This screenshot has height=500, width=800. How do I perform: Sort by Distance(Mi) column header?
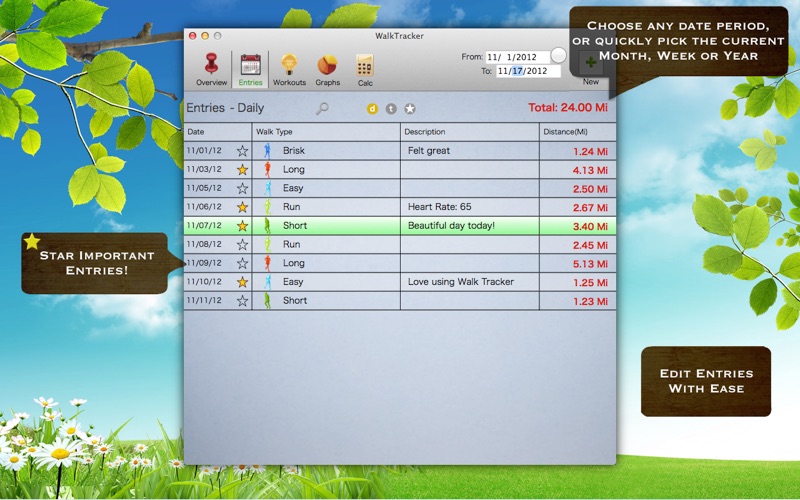(578, 132)
